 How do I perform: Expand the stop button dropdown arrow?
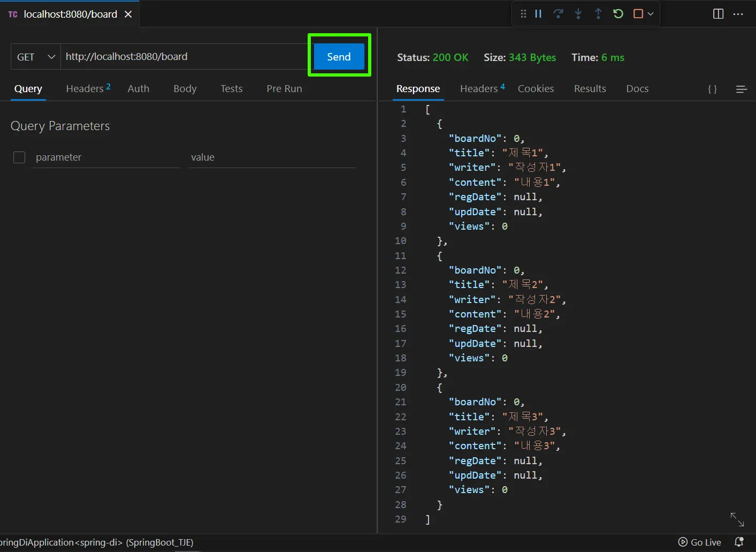[x=651, y=14]
